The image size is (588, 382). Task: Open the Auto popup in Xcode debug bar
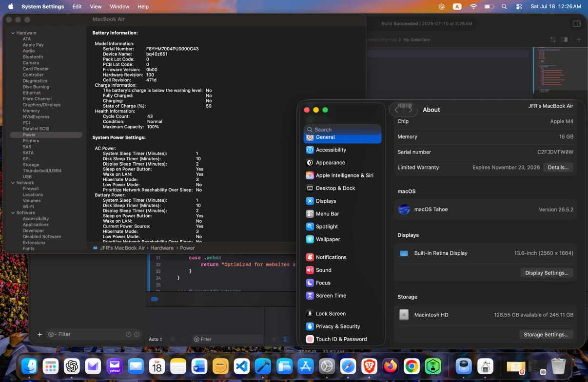click(156, 339)
